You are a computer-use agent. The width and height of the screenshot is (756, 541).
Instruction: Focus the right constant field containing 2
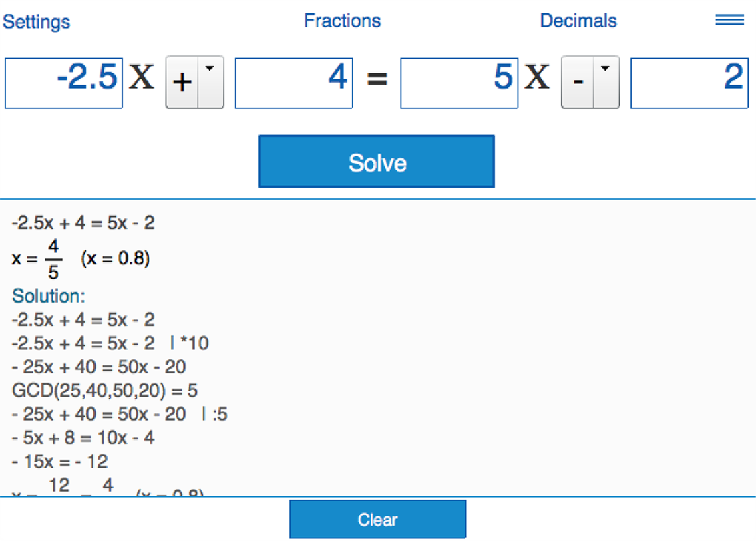pos(689,83)
